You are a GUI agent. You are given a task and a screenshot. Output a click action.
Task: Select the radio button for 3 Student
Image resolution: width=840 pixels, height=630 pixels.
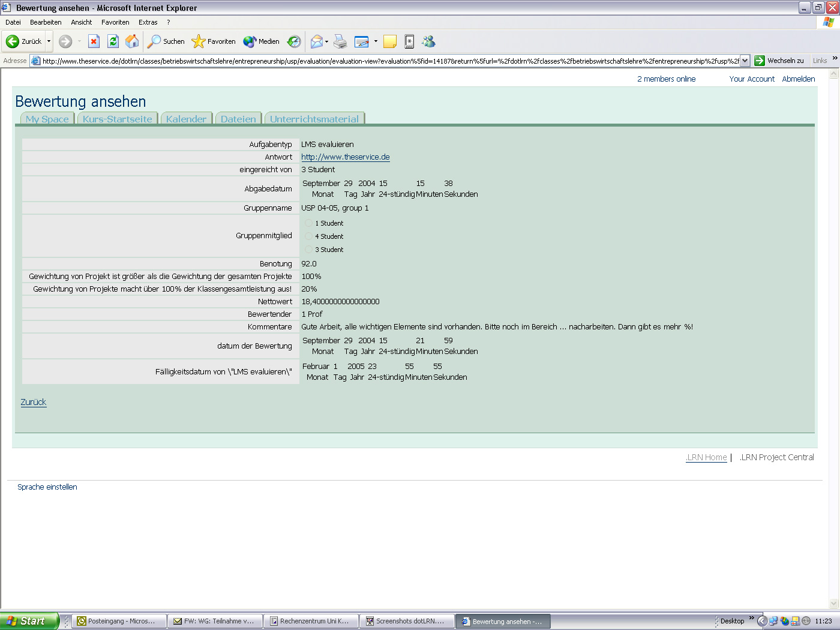[308, 249]
